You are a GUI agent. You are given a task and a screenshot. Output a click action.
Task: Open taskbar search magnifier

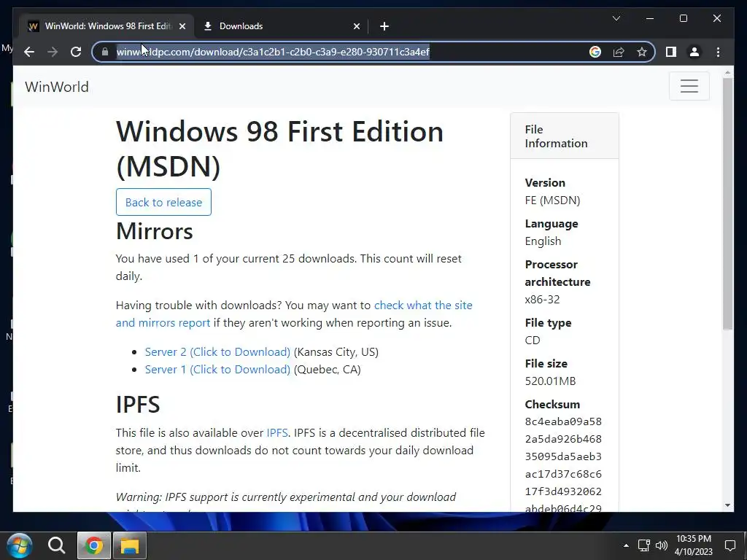[x=56, y=545]
